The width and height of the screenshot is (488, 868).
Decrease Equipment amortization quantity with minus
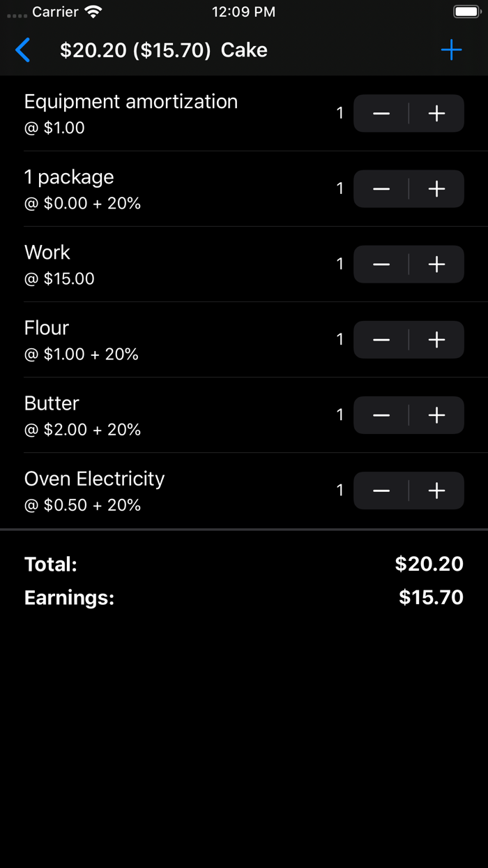(381, 112)
